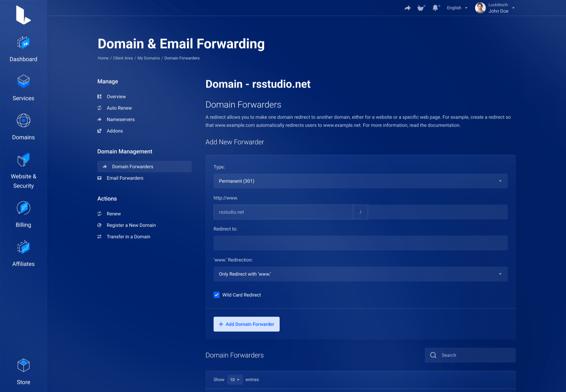Click the Register a New Domain link
566x392 pixels.
coord(131,225)
